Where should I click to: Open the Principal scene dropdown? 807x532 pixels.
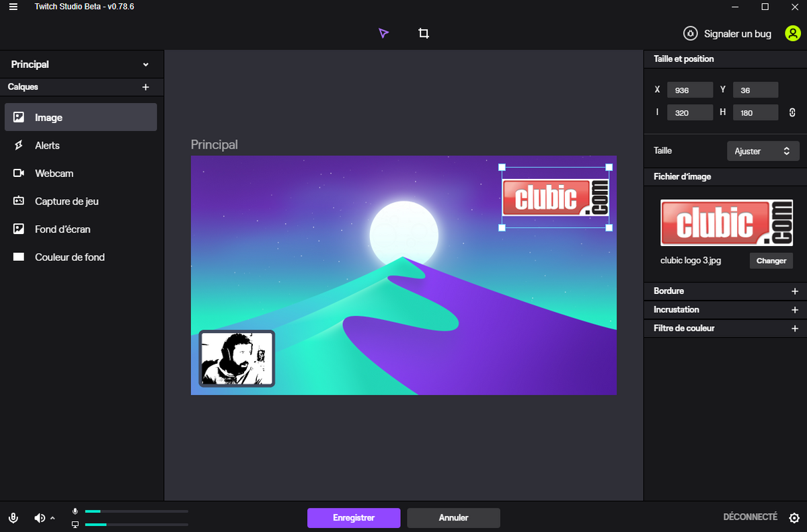[x=81, y=65]
